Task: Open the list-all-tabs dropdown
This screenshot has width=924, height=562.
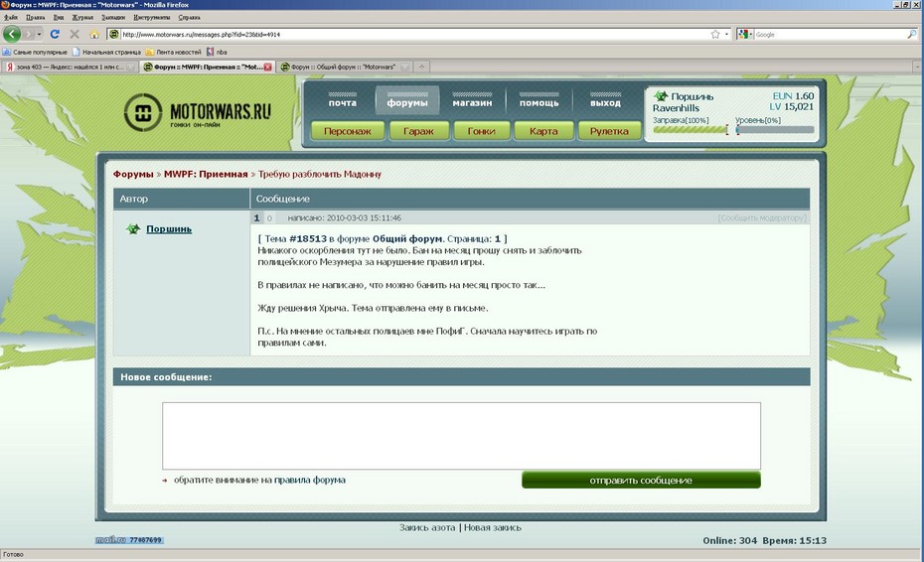Action: pyautogui.click(x=917, y=68)
